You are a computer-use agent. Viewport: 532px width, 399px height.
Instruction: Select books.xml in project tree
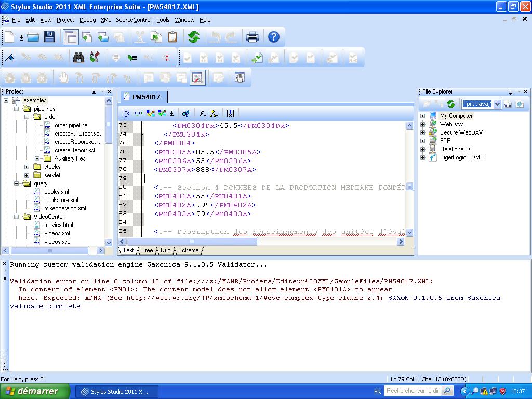click(56, 192)
